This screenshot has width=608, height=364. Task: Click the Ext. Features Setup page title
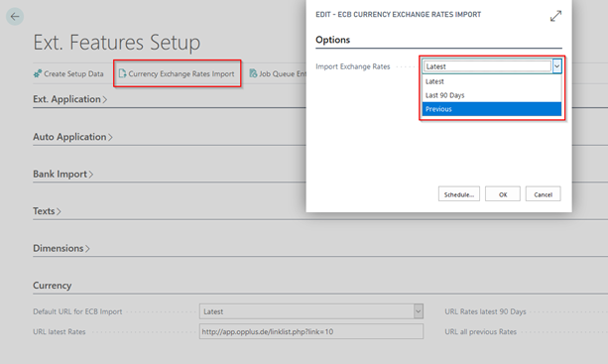pyautogui.click(x=117, y=43)
